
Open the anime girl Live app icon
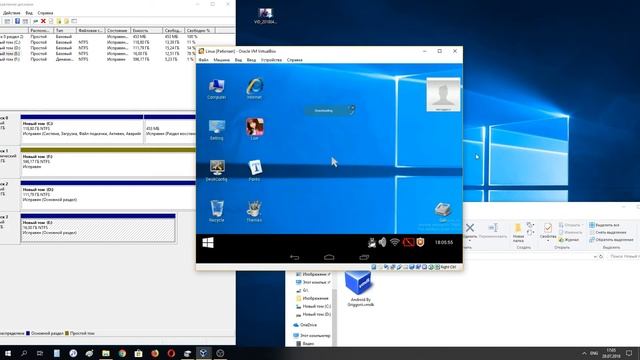[x=254, y=129]
